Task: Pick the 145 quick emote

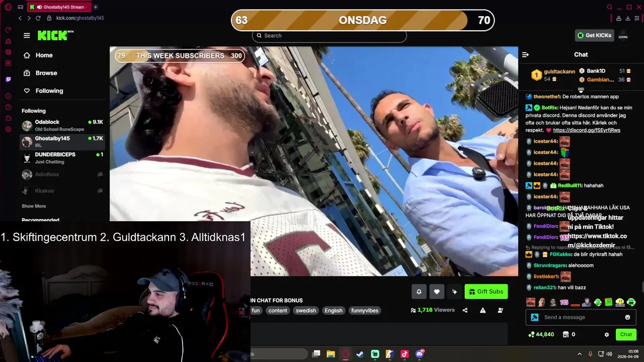Action: pos(564,302)
